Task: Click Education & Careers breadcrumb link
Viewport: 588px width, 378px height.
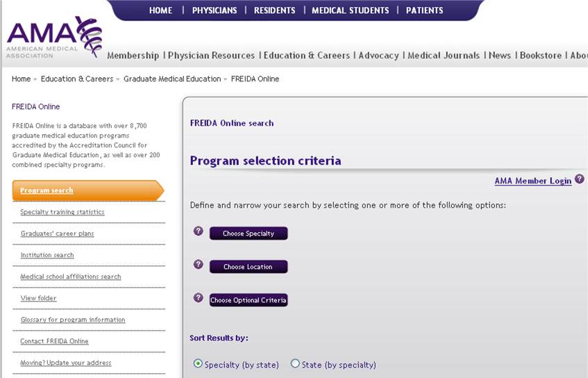Action: pyautogui.click(x=77, y=79)
